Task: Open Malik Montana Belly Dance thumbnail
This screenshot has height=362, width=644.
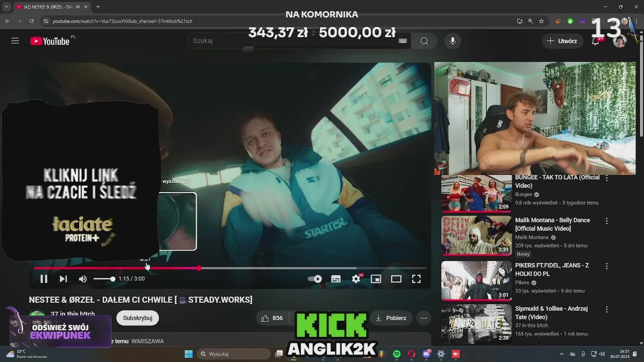Action: pos(476,236)
